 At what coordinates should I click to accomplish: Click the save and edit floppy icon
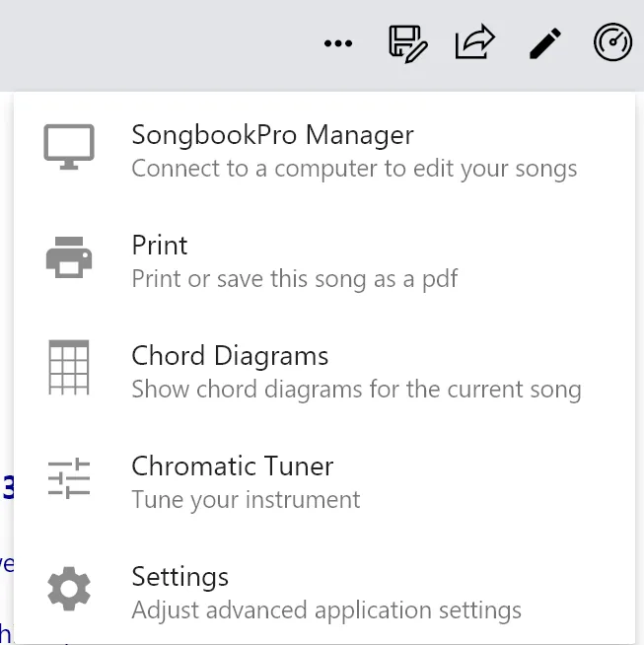tap(408, 43)
